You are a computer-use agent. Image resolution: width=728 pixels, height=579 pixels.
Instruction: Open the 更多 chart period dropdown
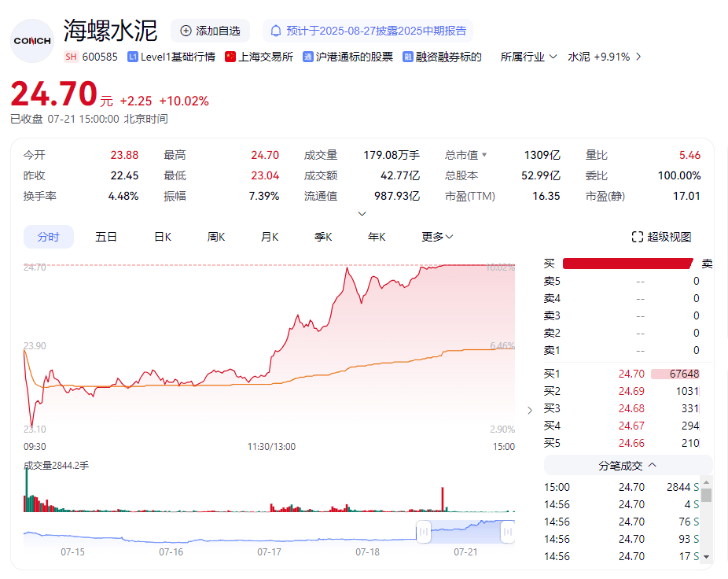(x=437, y=237)
